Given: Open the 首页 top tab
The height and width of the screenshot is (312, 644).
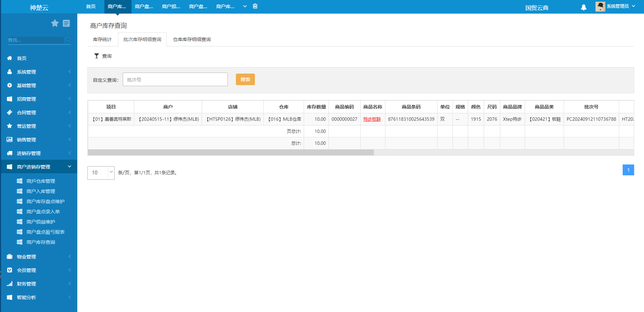Looking at the screenshot, I should 91,6.
